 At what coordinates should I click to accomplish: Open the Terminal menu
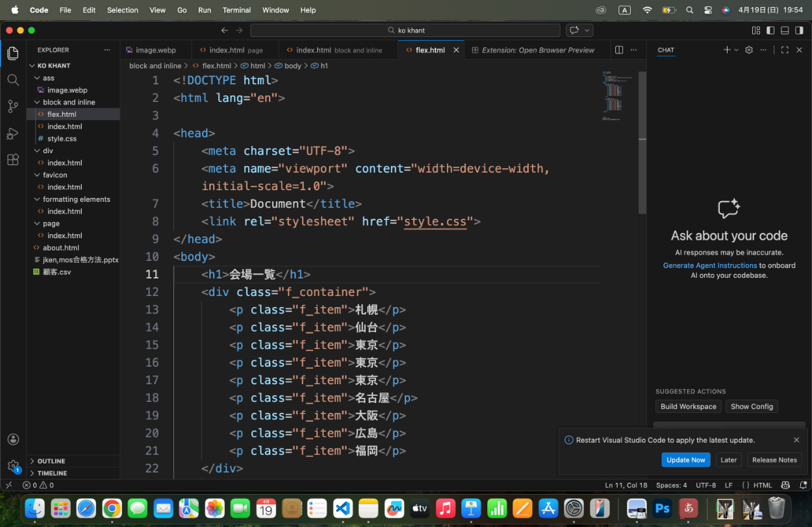click(x=236, y=10)
